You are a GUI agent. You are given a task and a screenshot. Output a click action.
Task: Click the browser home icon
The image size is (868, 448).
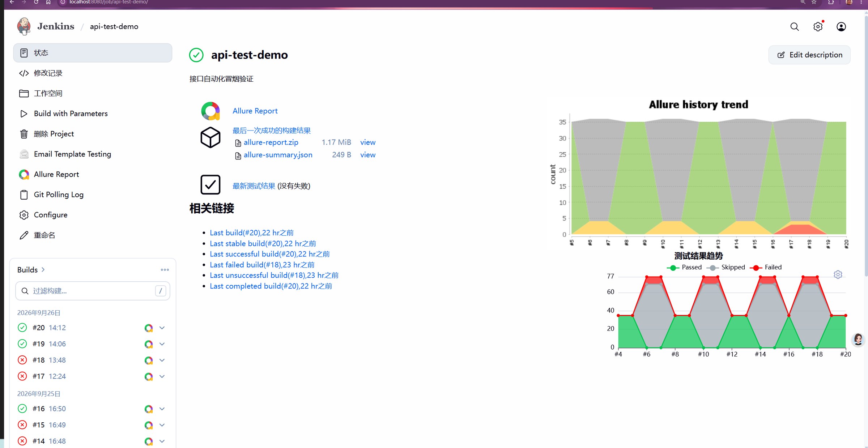48,2
